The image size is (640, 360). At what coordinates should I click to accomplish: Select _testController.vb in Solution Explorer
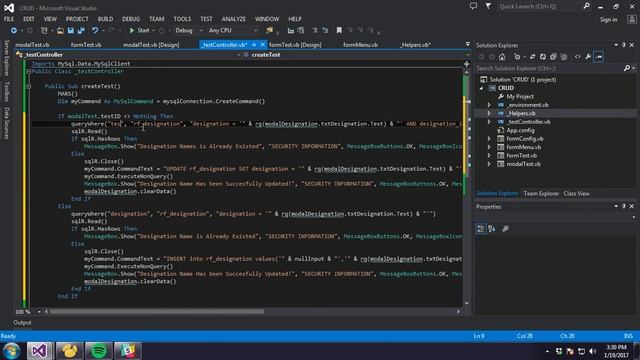click(x=528, y=122)
